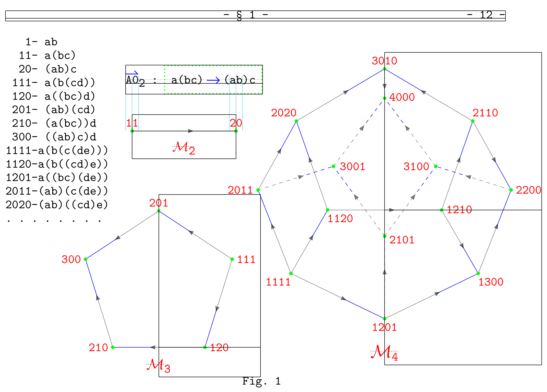
Task: Click the list entry '1120-a(b((cd)e))'
Action: (x=57, y=164)
